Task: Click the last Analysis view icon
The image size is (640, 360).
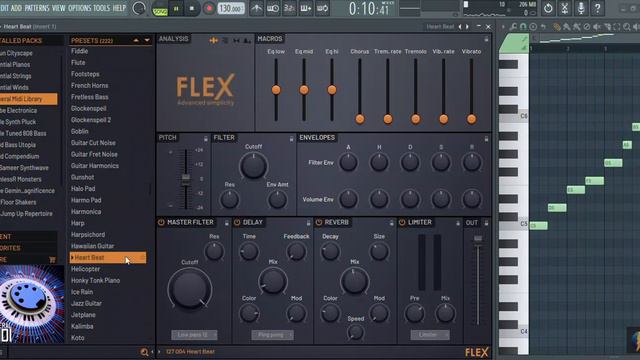Action: pos(247,40)
